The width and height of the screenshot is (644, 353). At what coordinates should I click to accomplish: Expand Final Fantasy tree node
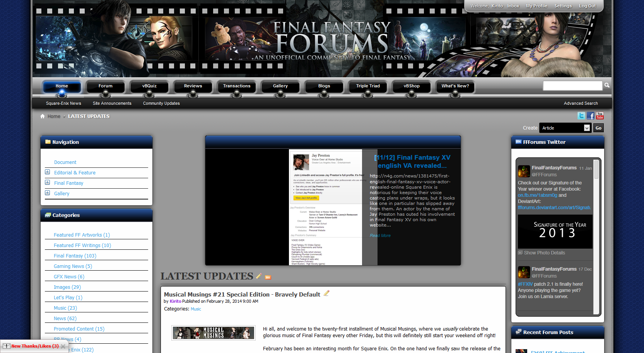[47, 182]
